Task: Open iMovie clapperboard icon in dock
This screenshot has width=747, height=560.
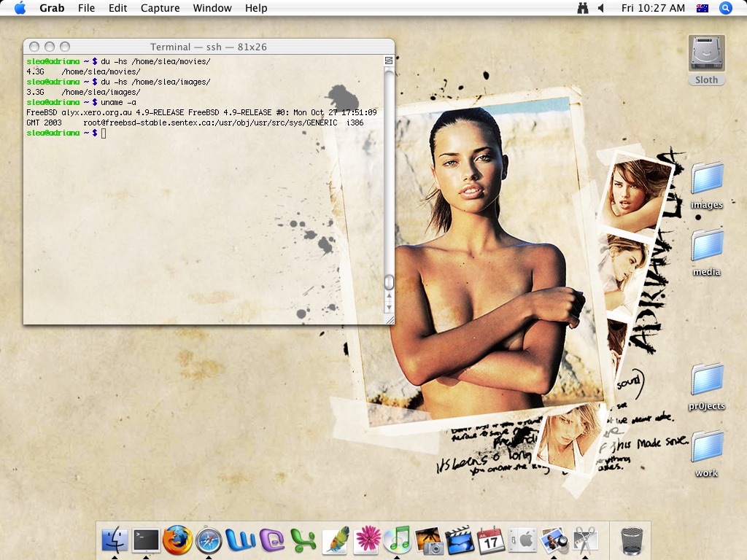Action: coord(460,540)
